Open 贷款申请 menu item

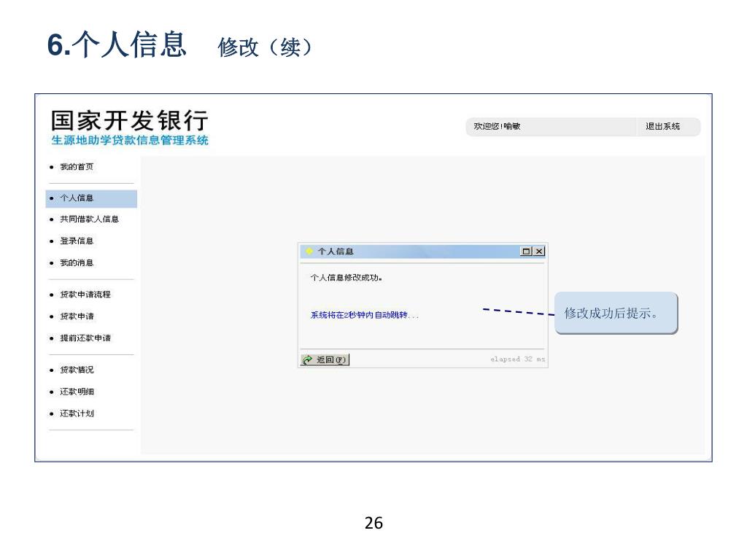[77, 316]
